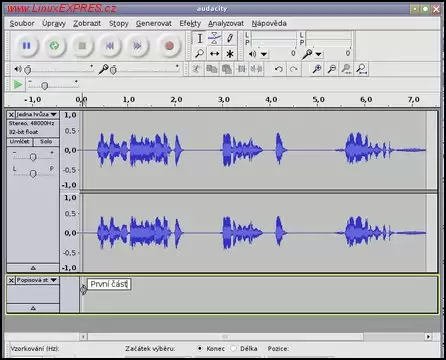Click the Stop transport button
This screenshot has width=446, height=360.
82,46
